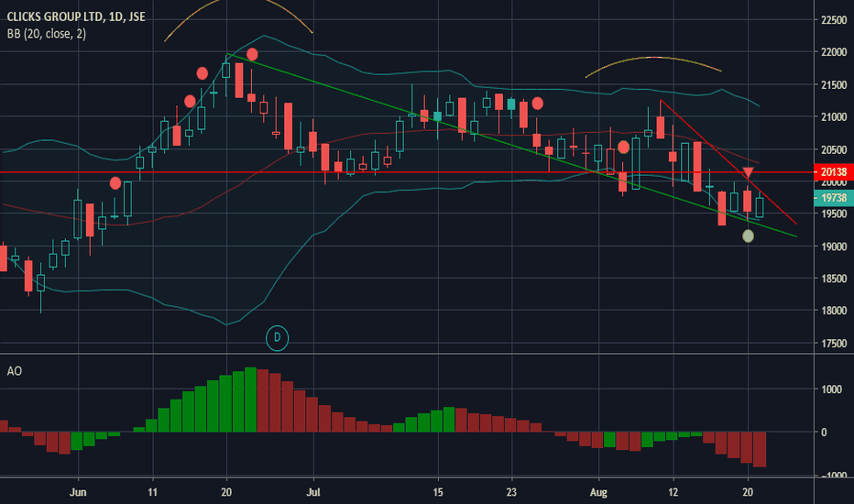Click the 23 date label on time axis
Viewport: 854px width, 504px height.
[x=511, y=492]
